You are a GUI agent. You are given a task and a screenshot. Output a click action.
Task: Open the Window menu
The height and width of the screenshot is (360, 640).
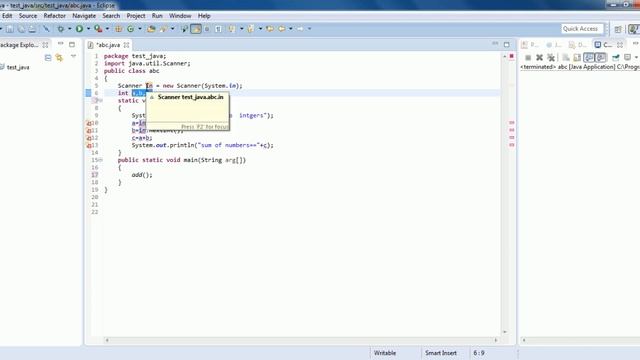click(180, 16)
